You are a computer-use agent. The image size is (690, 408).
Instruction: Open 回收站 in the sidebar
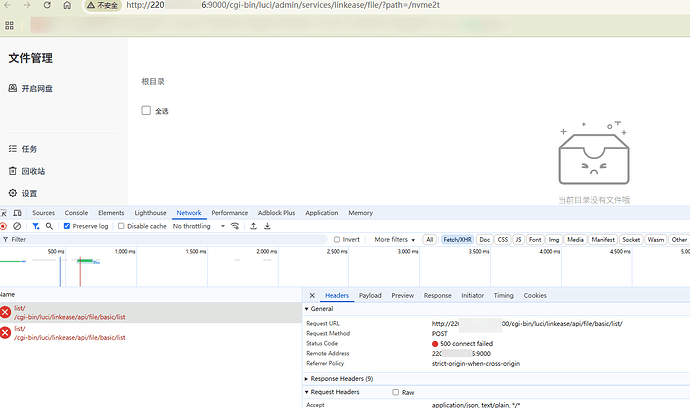point(32,171)
